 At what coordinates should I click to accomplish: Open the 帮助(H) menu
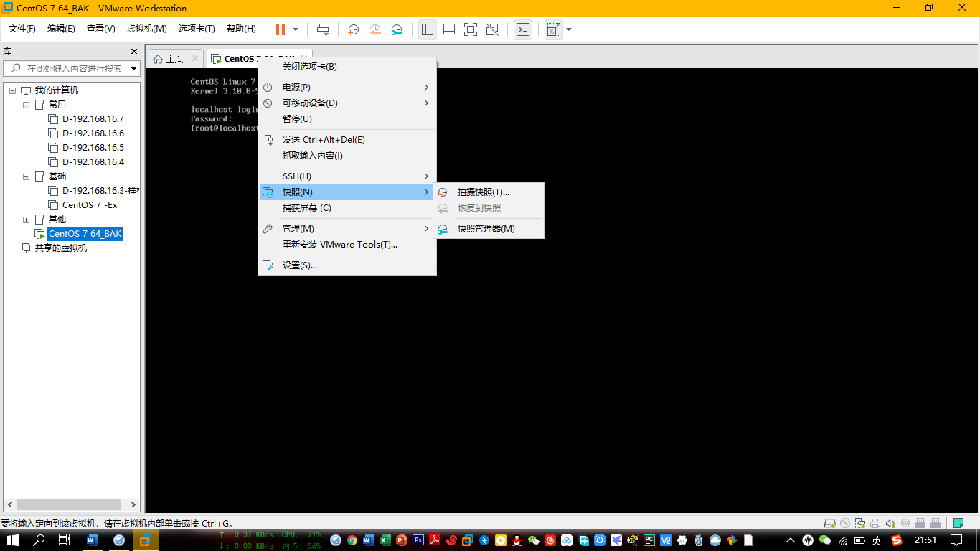point(241,29)
